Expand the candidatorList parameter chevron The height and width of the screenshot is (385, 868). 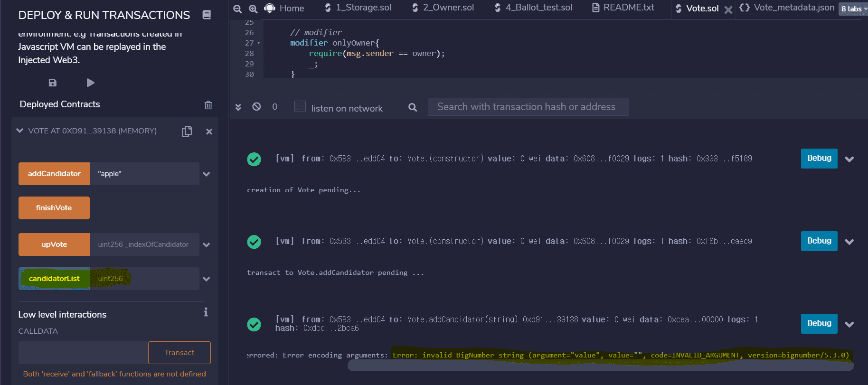(207, 279)
